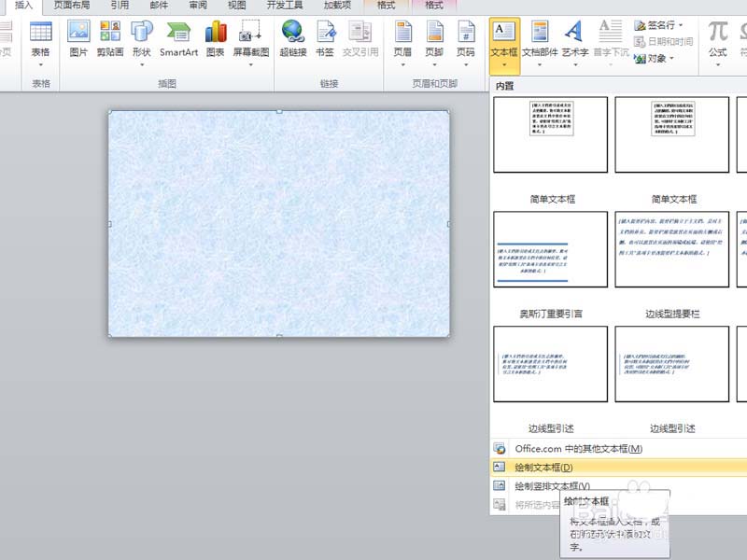Open the 剪贴画 clip art tool
The height and width of the screenshot is (560, 747).
coord(108,38)
